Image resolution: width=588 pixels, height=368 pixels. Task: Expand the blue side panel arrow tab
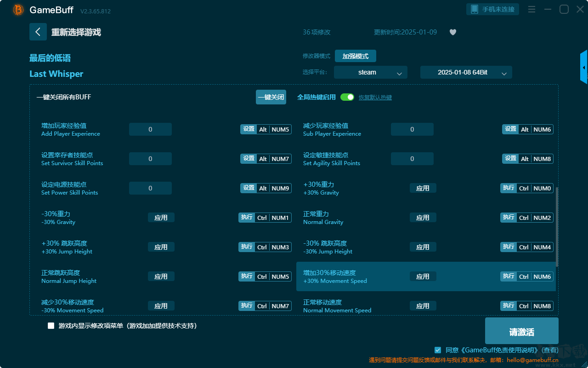pos(584,67)
